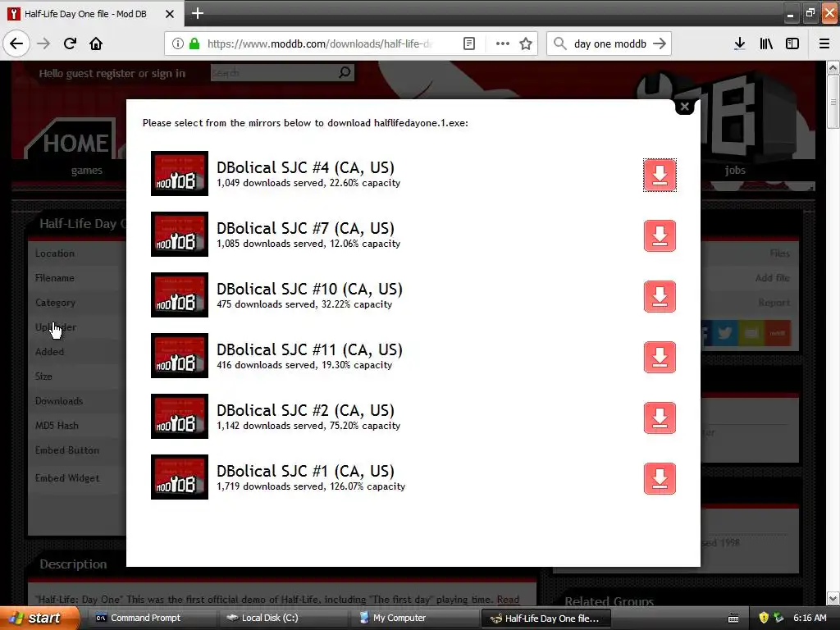The width and height of the screenshot is (840, 630).
Task: Download from DBolical SJC #1 mirror
Action: (x=660, y=478)
